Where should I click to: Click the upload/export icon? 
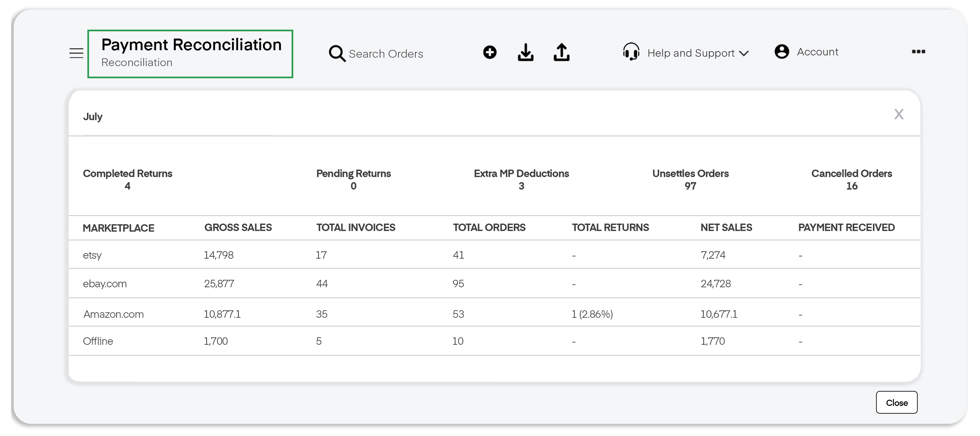point(561,52)
